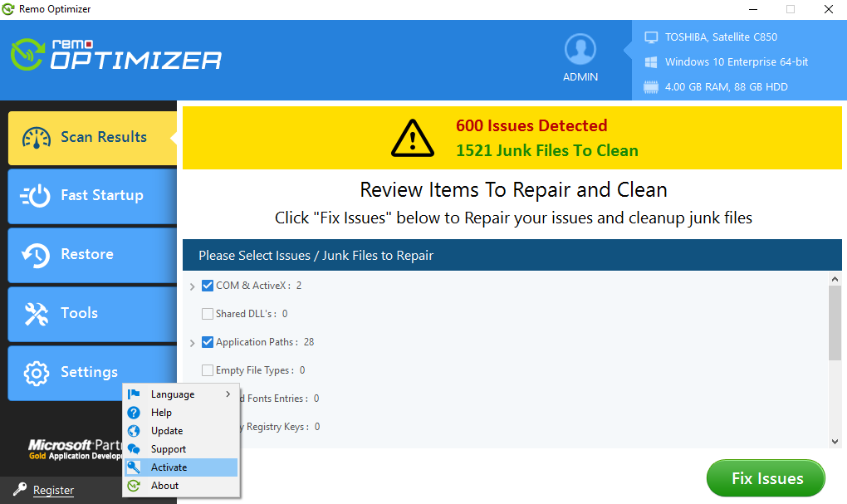Image resolution: width=847 pixels, height=504 pixels.
Task: Click the Support chat bubble icon
Action: (135, 448)
